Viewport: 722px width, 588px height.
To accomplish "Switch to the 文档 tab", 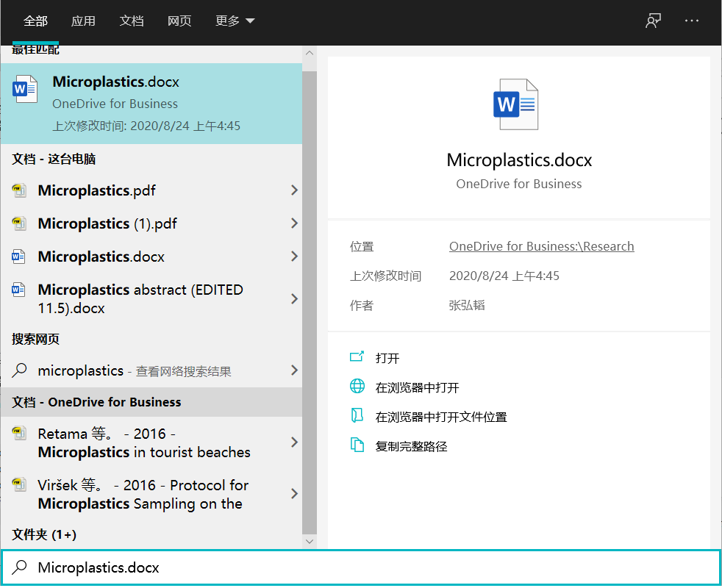I will [x=131, y=21].
